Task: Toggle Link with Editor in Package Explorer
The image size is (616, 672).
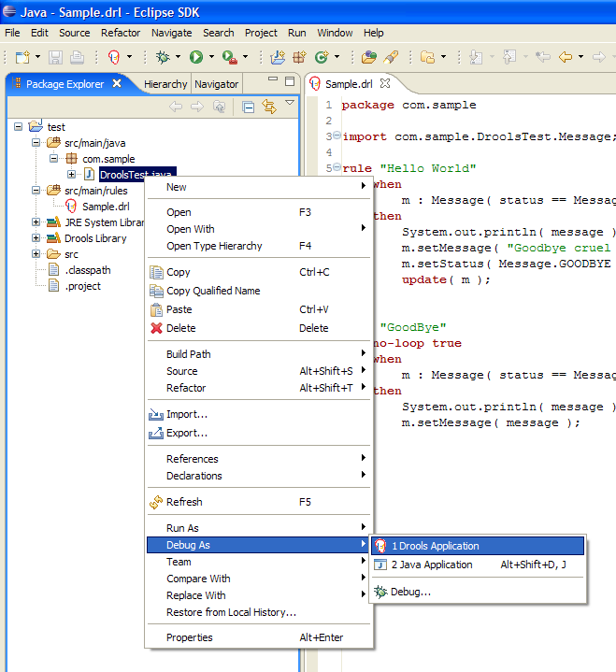Action: 269,107
